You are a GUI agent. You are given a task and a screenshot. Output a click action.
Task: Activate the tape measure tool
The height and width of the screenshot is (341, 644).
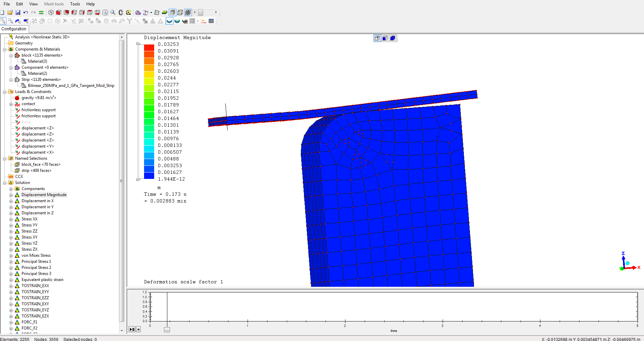click(x=129, y=12)
